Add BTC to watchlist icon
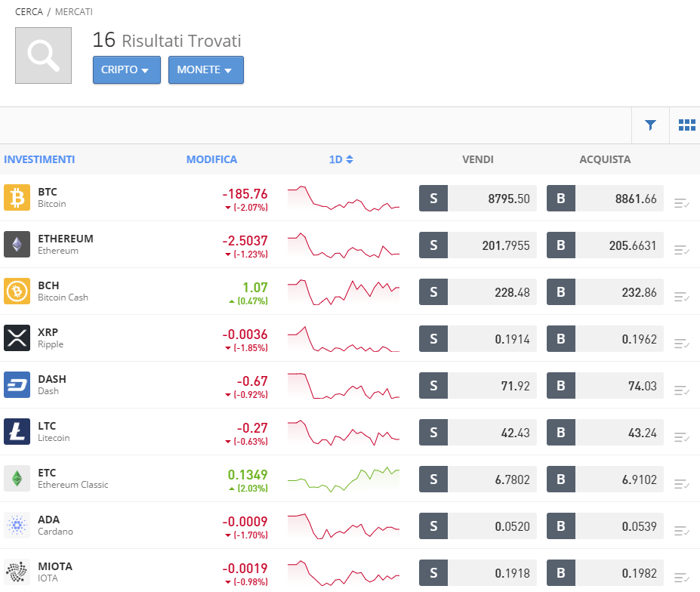 click(682, 203)
